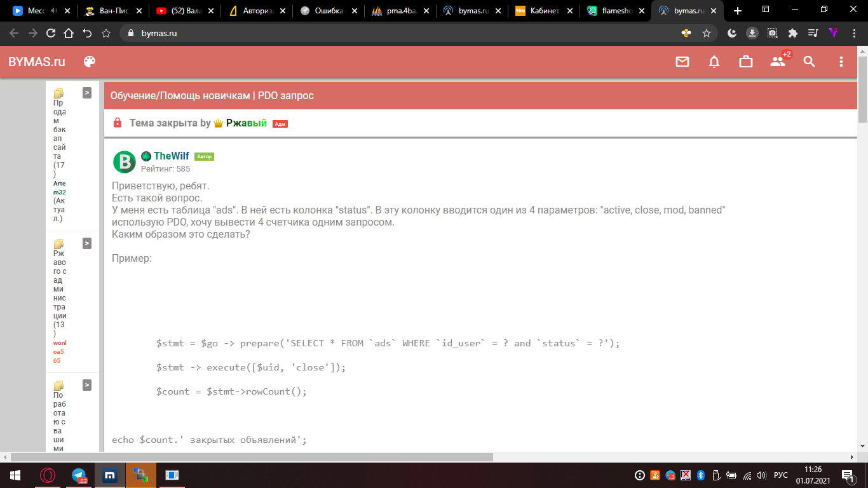Image resolution: width=868 pixels, height=488 pixels.
Task: Open the TheWilf author profile link
Action: click(x=171, y=156)
